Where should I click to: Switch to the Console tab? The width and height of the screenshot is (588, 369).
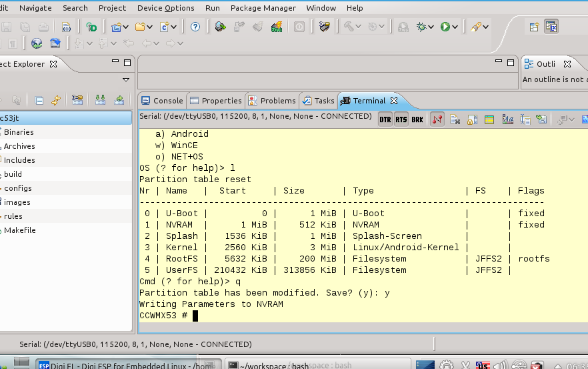(163, 101)
